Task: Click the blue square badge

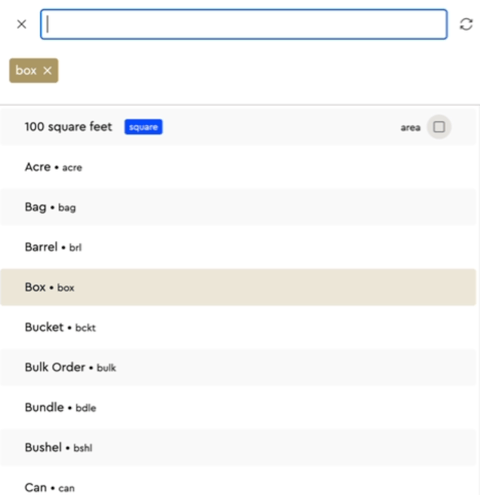Action: tap(143, 127)
